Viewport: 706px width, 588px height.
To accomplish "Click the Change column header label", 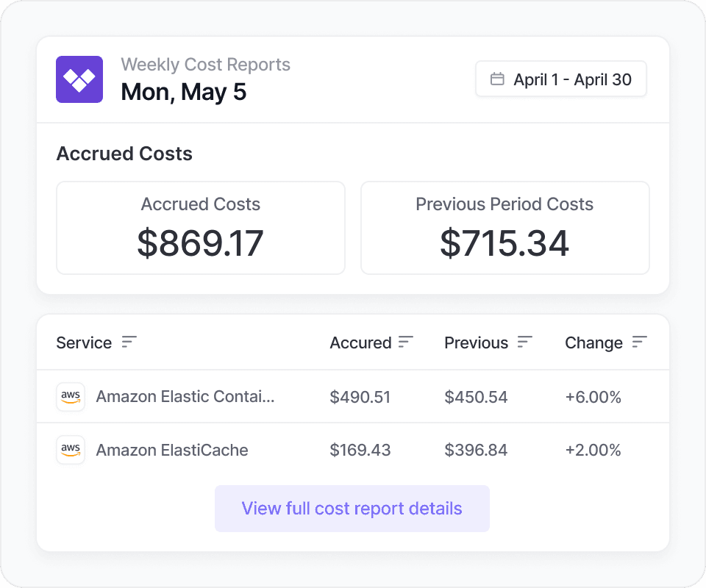I will click(x=593, y=343).
